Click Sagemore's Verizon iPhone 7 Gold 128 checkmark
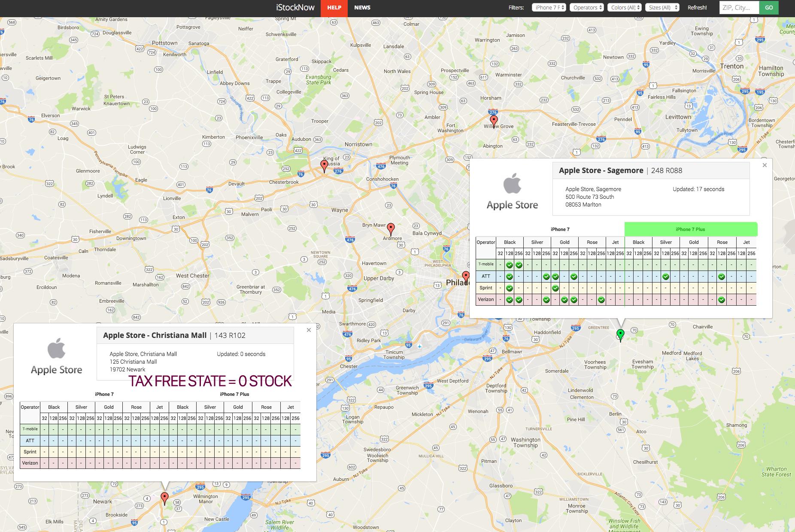Viewport: 795px width, 532px height. click(x=564, y=300)
